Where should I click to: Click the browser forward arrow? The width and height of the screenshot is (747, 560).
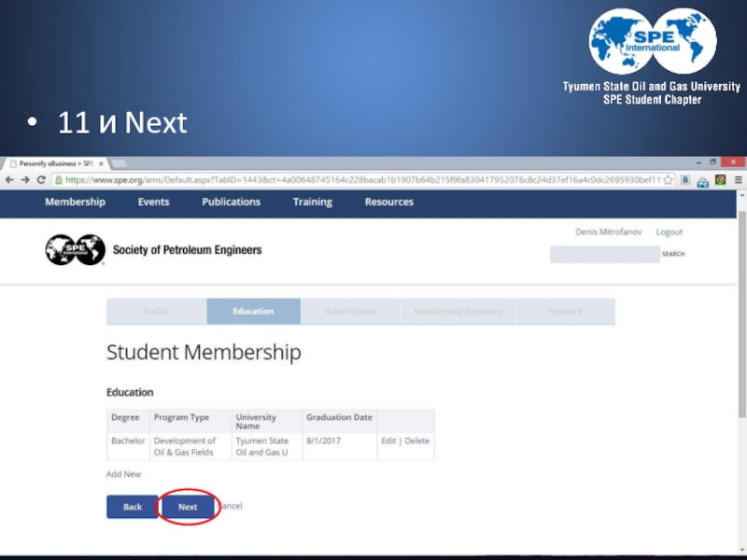pos(25,179)
